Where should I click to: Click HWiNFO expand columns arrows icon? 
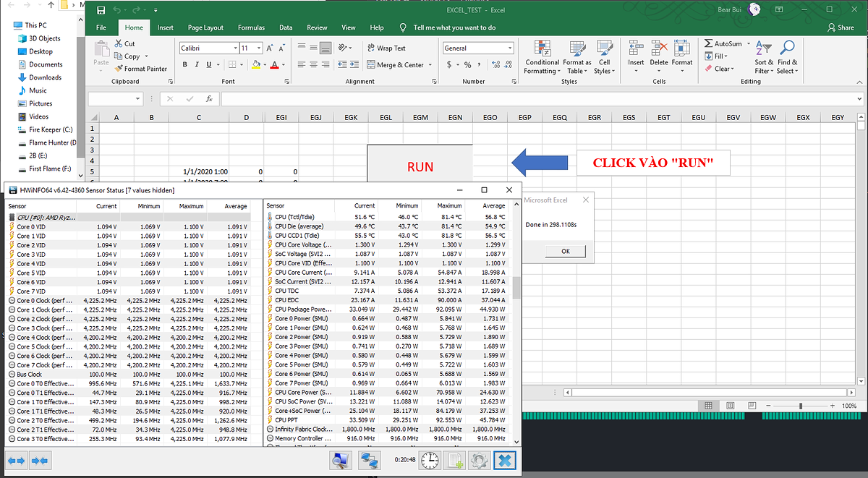(17, 460)
